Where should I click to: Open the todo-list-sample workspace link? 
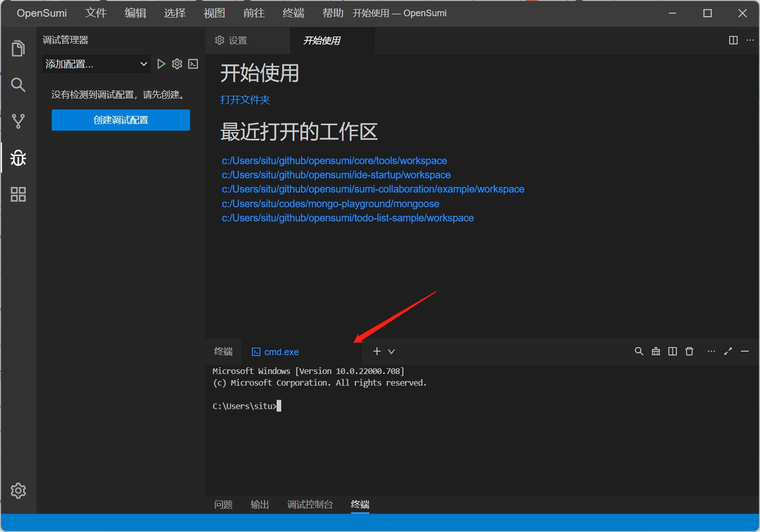[348, 218]
